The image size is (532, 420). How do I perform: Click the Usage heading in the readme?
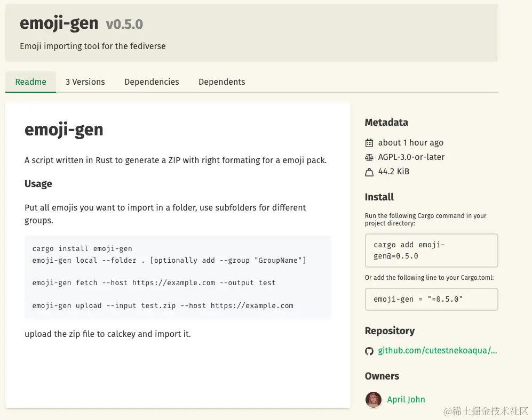coord(38,184)
